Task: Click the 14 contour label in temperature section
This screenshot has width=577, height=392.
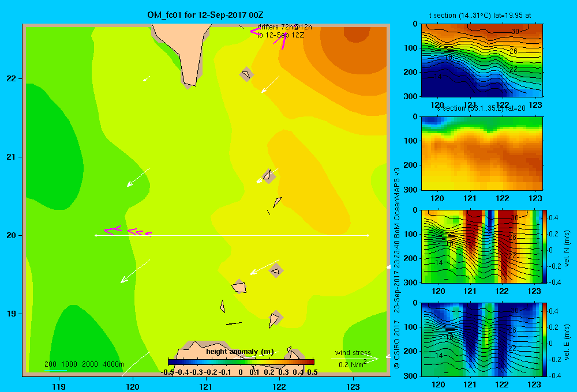Action: [x=437, y=77]
